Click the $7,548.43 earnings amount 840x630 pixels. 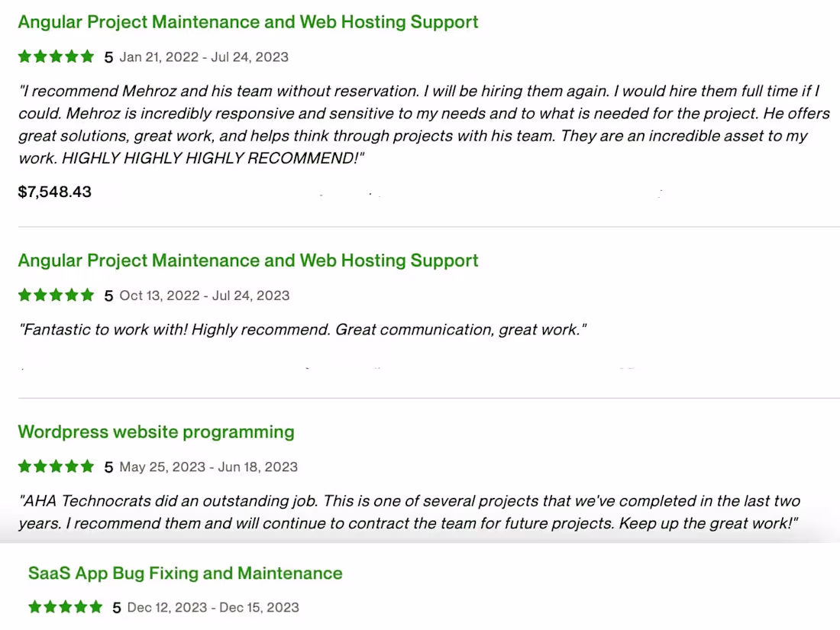(55, 192)
